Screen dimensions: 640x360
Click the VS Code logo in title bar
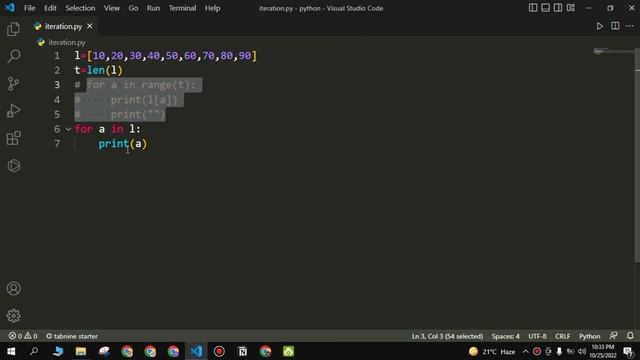(x=9, y=8)
